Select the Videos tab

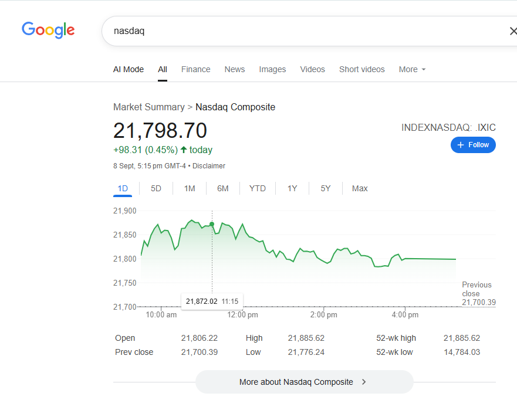point(312,69)
